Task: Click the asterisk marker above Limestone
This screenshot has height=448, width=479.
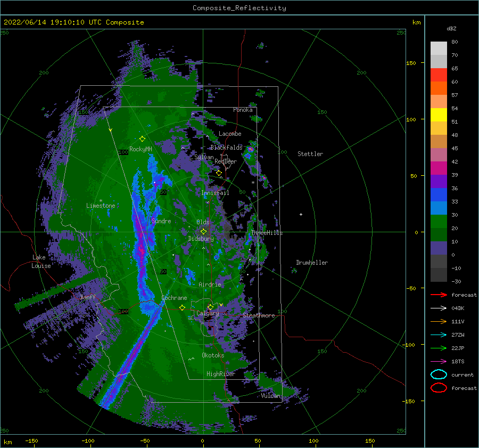Action: click(101, 201)
